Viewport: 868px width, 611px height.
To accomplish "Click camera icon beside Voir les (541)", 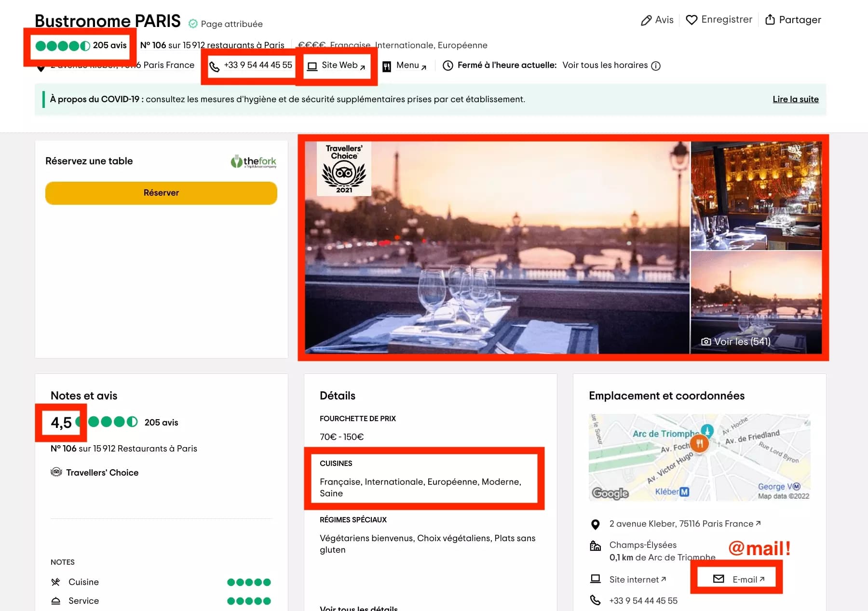I will (x=706, y=342).
